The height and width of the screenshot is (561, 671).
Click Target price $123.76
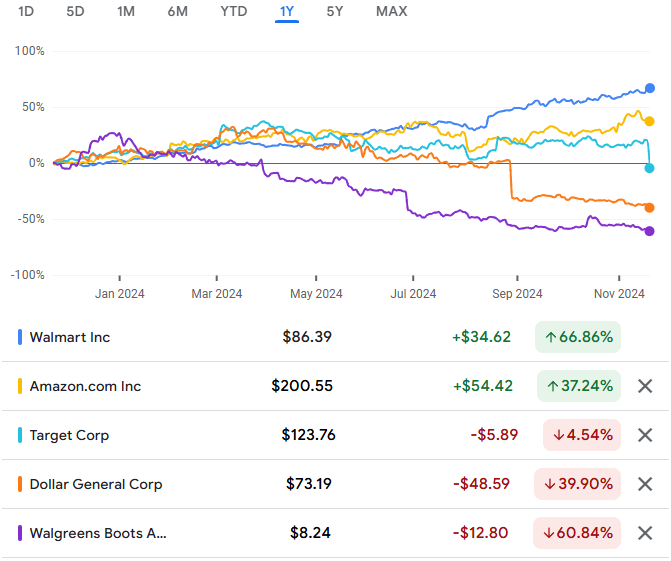308,435
